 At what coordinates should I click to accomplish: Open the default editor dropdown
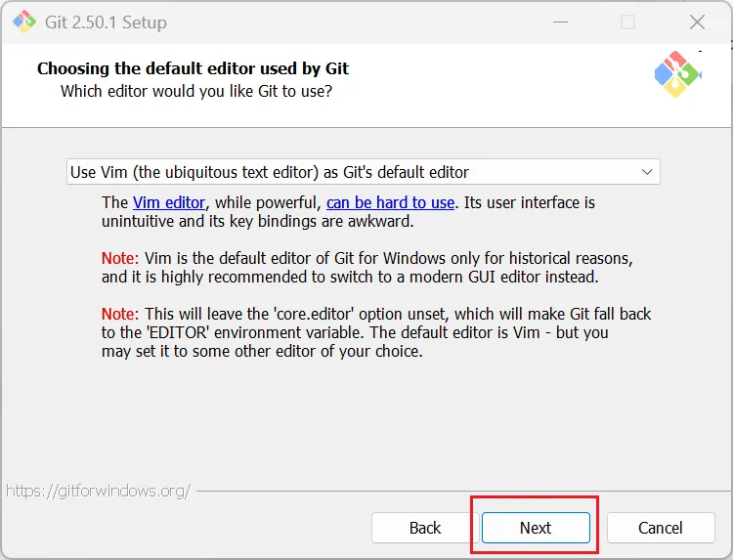[x=364, y=172]
